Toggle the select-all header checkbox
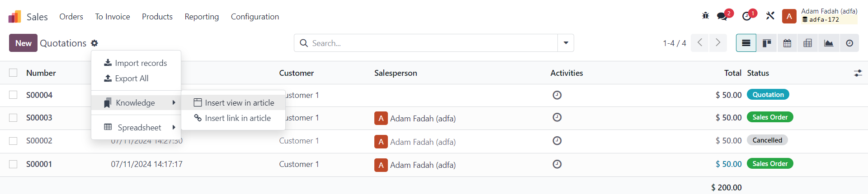This screenshot has height=194, width=868. [13, 73]
